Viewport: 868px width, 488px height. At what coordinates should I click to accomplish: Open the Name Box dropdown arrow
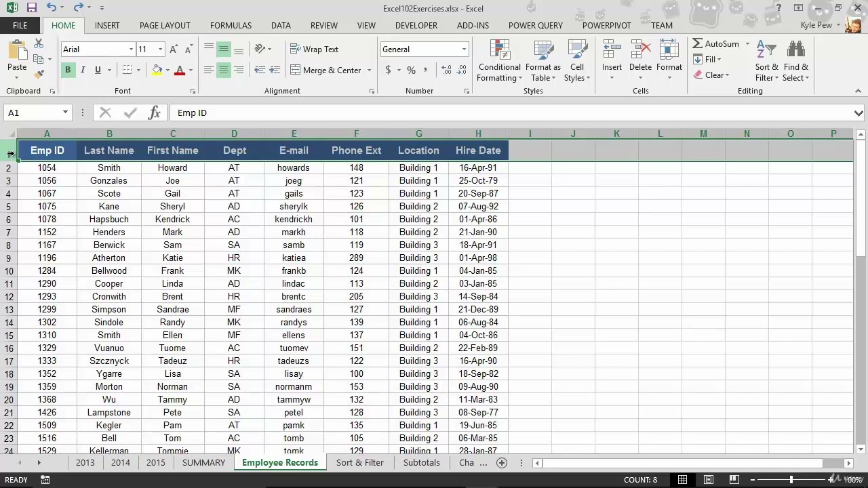(x=65, y=113)
